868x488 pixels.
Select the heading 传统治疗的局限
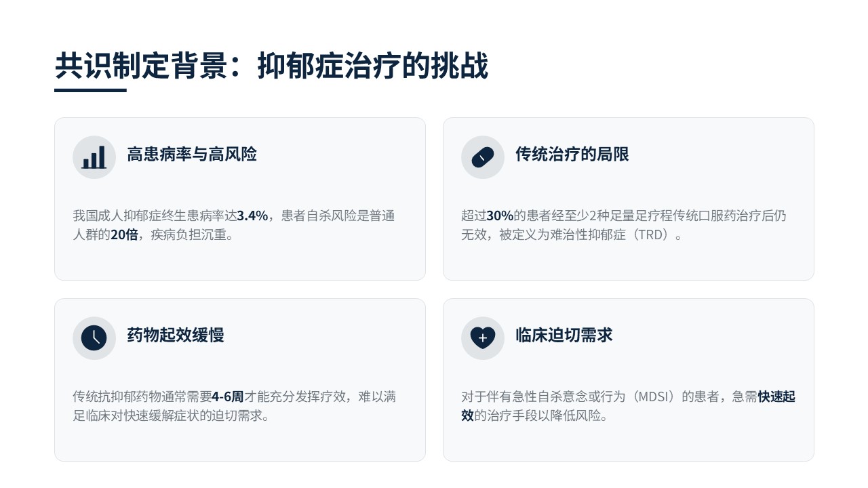pyautogui.click(x=572, y=155)
